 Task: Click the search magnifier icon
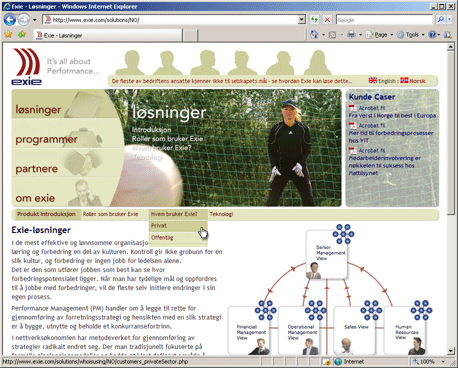tap(440, 20)
